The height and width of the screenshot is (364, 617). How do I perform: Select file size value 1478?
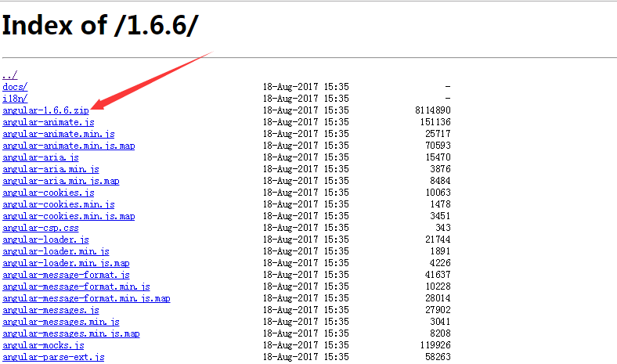pos(440,204)
